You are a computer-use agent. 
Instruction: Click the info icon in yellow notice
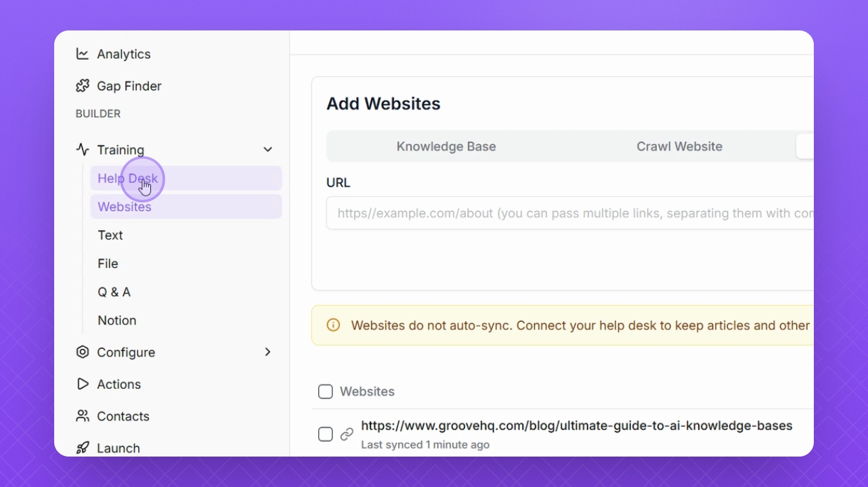[333, 325]
